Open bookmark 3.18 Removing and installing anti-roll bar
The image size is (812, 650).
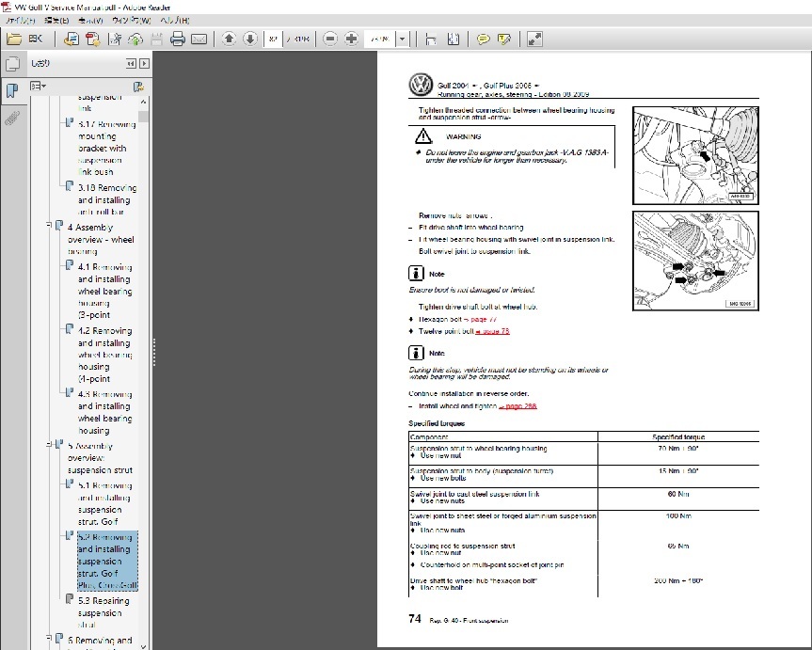pos(107,200)
